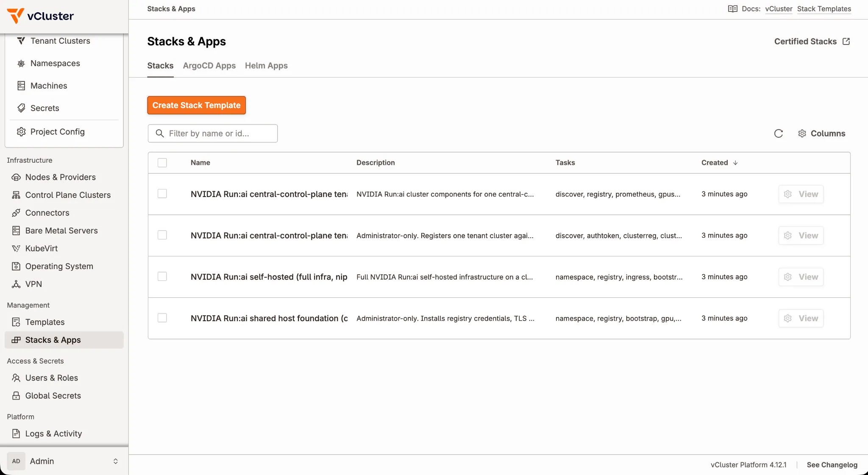The image size is (868, 475).
Task: Open the vCluster docs link
Action: (x=779, y=9)
